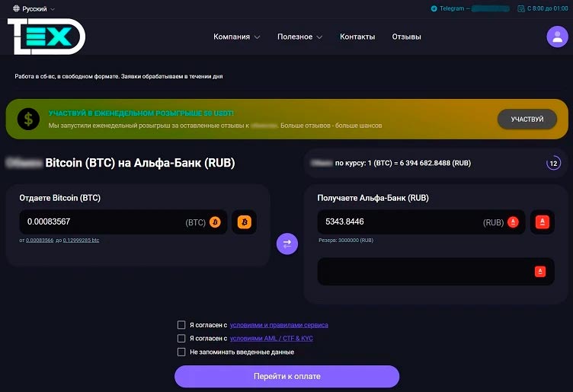
Task: Open the Русский language dropdown
Action: click(x=34, y=9)
